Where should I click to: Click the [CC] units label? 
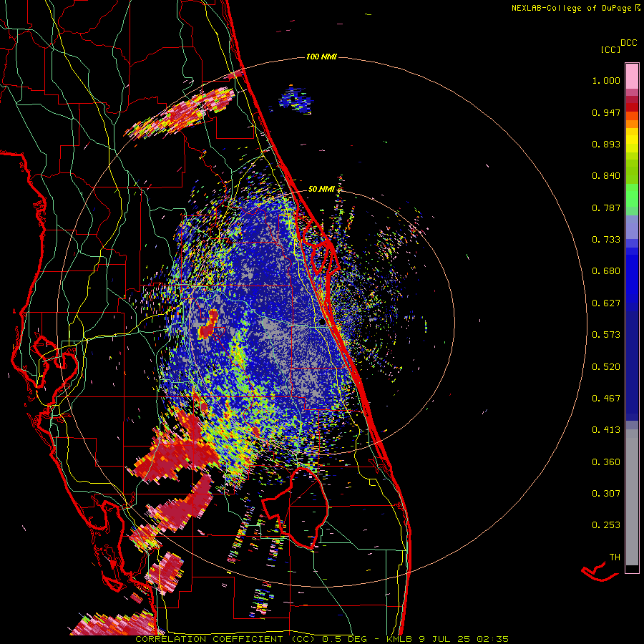pos(611,49)
